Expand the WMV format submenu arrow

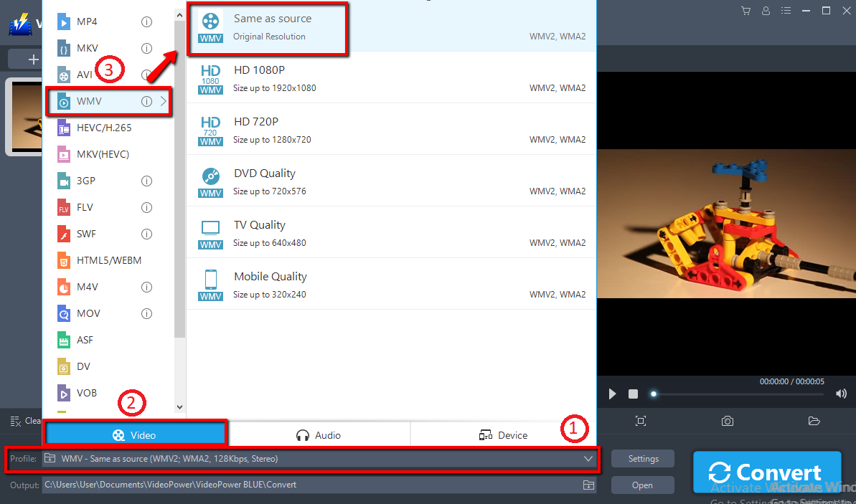tap(164, 102)
